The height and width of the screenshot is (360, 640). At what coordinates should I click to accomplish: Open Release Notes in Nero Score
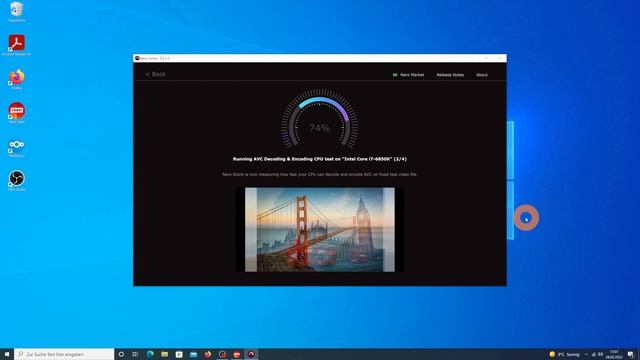coord(450,75)
